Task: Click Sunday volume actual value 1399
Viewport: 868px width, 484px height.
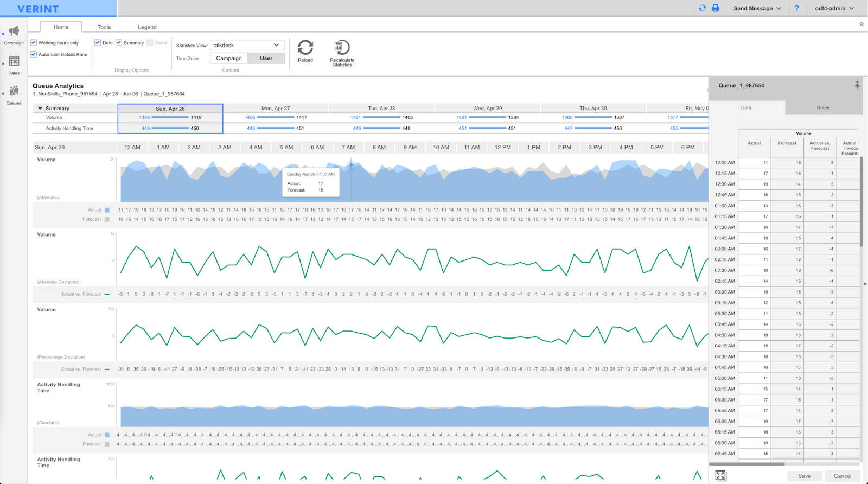Action: (144, 117)
